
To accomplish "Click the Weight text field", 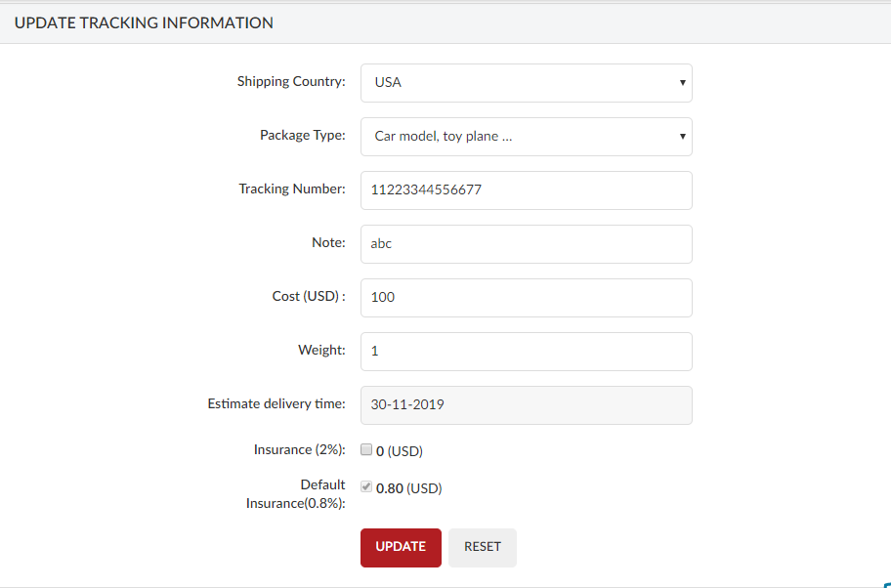I will pyautogui.click(x=527, y=352).
